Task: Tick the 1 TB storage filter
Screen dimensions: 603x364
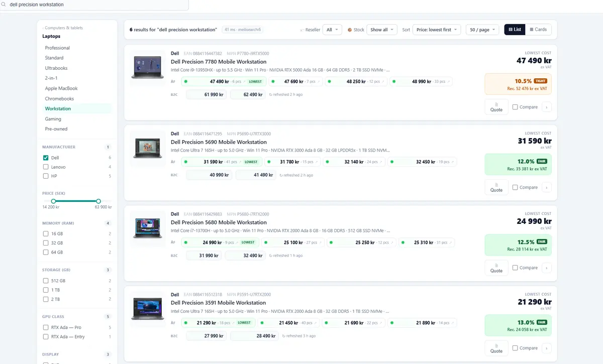Action: pyautogui.click(x=46, y=290)
